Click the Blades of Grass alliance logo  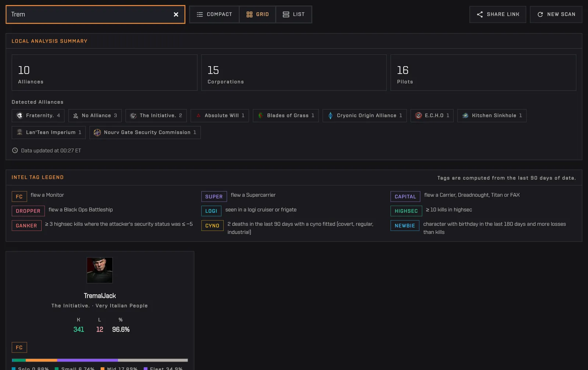(261, 115)
